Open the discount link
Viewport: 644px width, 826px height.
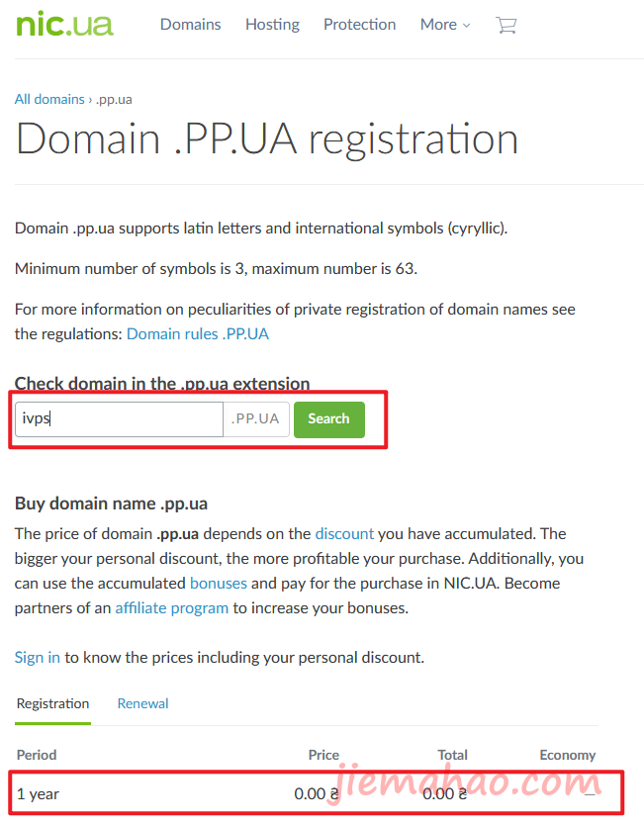click(344, 533)
